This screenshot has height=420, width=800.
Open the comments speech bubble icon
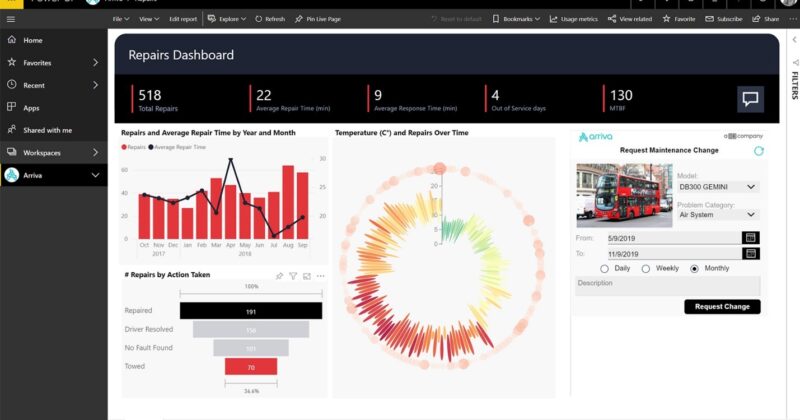click(750, 98)
